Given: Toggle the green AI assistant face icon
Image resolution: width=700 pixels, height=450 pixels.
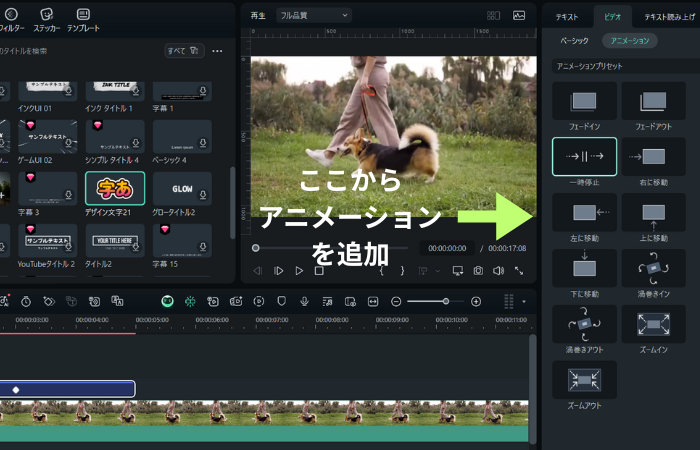Looking at the screenshot, I should pyautogui.click(x=167, y=301).
